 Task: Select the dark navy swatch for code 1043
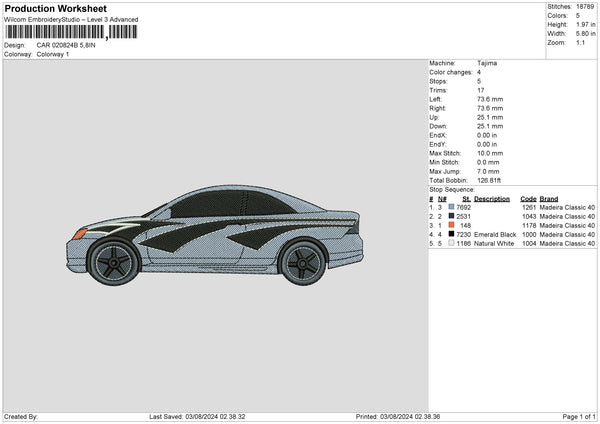point(452,216)
